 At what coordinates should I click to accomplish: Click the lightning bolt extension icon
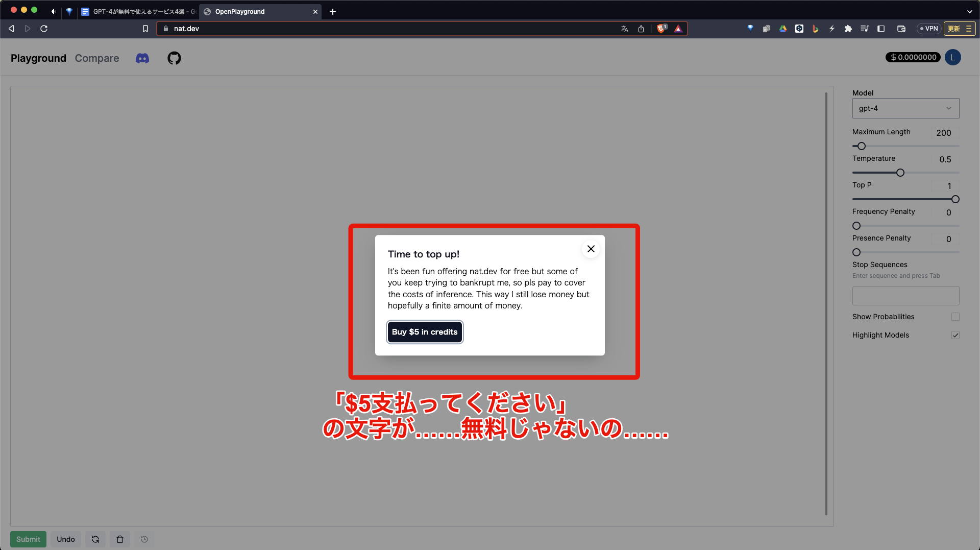[832, 29]
